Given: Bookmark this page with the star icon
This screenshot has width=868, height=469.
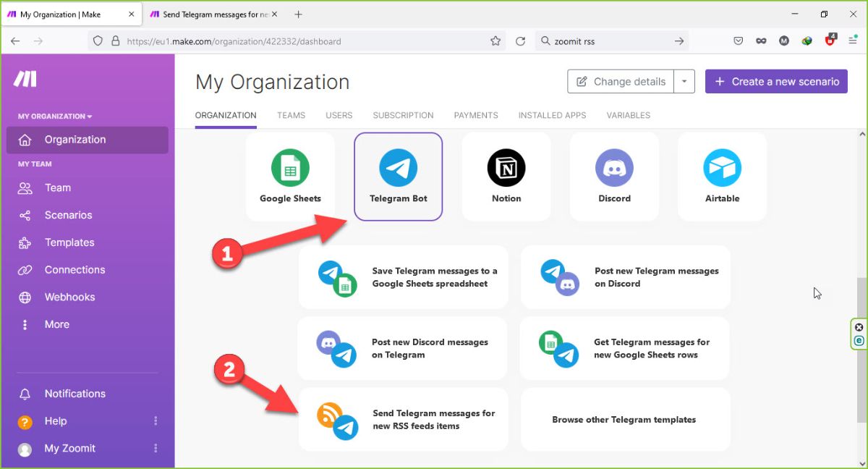Looking at the screenshot, I should (x=495, y=41).
